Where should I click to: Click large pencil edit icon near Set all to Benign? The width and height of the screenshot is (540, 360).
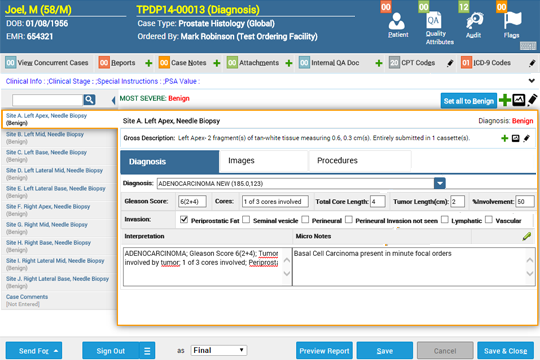tap(532, 100)
